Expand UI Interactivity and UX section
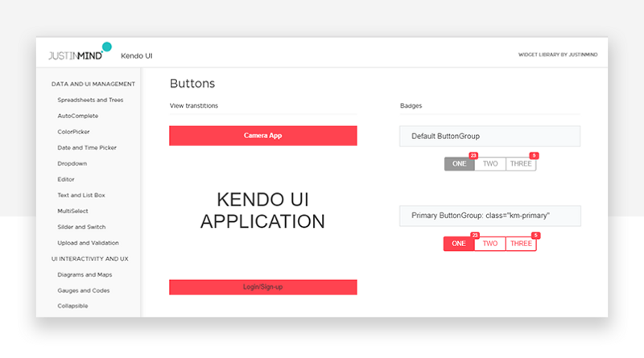The width and height of the screenshot is (644, 358). 90,258
